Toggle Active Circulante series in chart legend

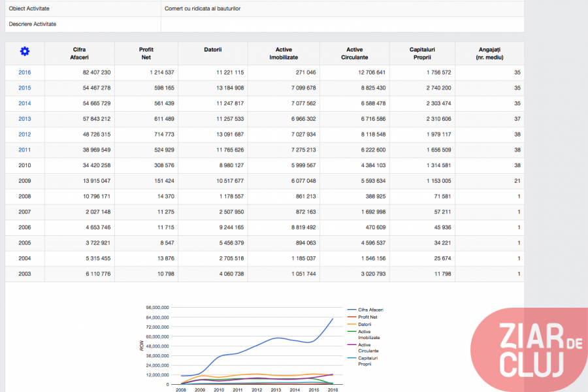coord(368,348)
